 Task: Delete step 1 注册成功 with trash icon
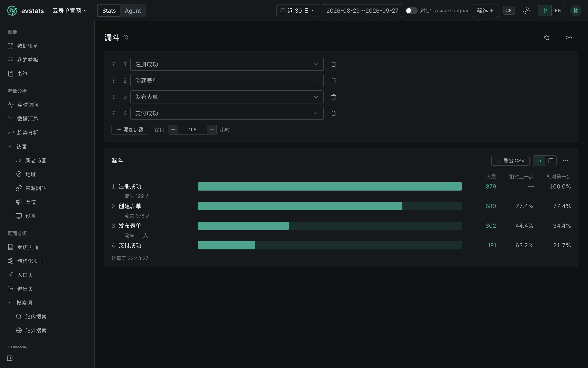(x=334, y=64)
